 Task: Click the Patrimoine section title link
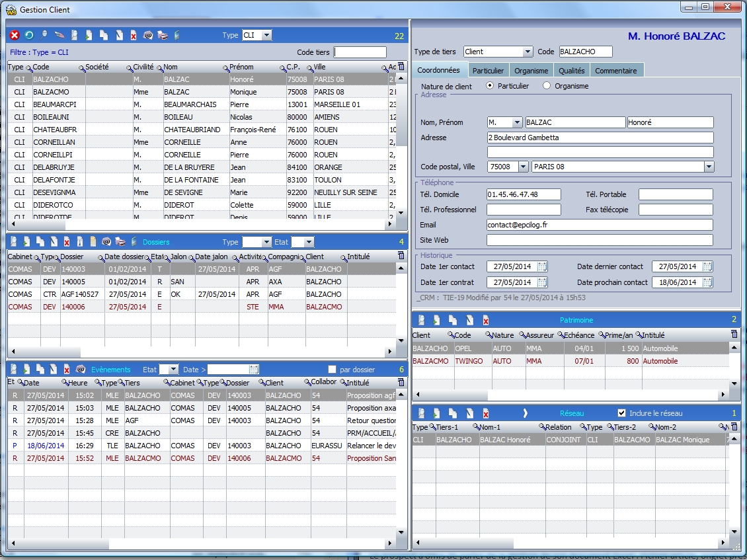click(576, 320)
